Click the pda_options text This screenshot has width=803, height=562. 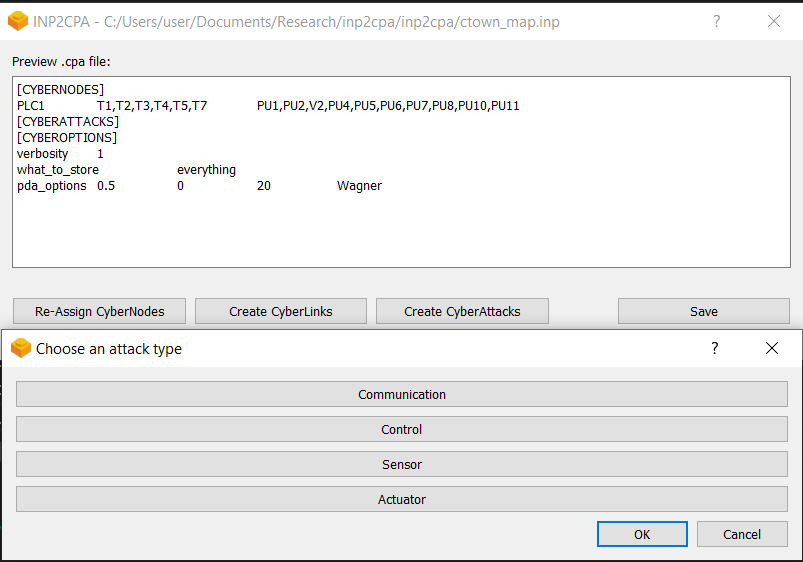[52, 185]
